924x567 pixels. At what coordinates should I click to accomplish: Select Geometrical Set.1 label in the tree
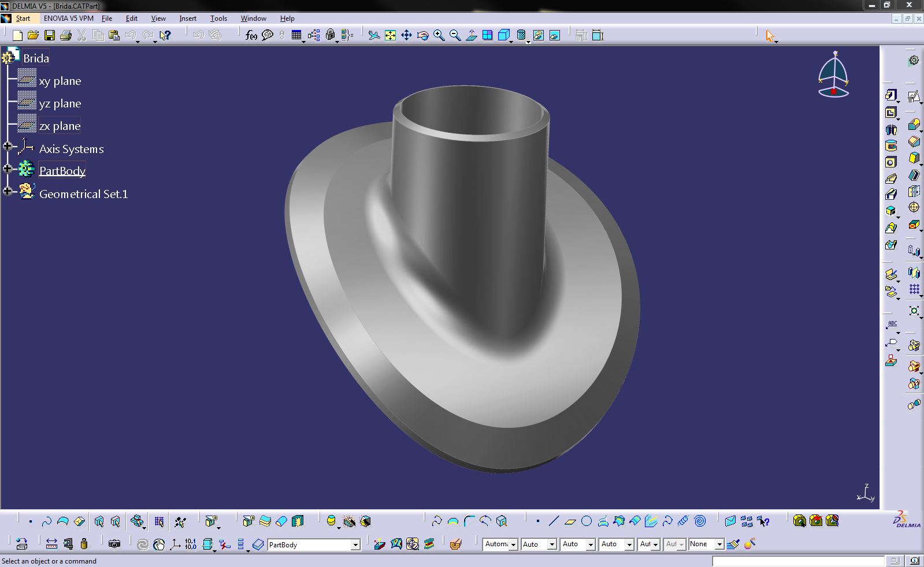pos(83,194)
